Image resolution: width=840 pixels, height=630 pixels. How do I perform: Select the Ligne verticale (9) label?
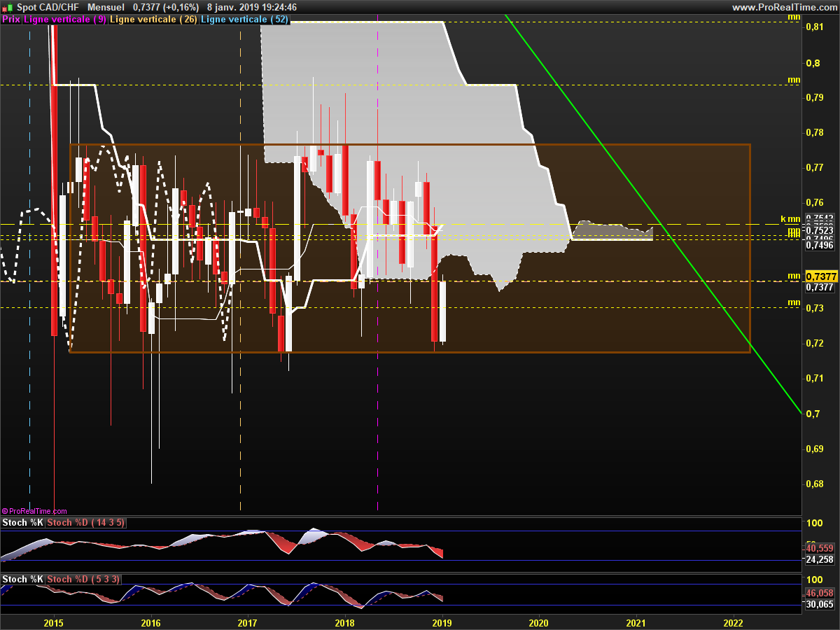pos(65,20)
